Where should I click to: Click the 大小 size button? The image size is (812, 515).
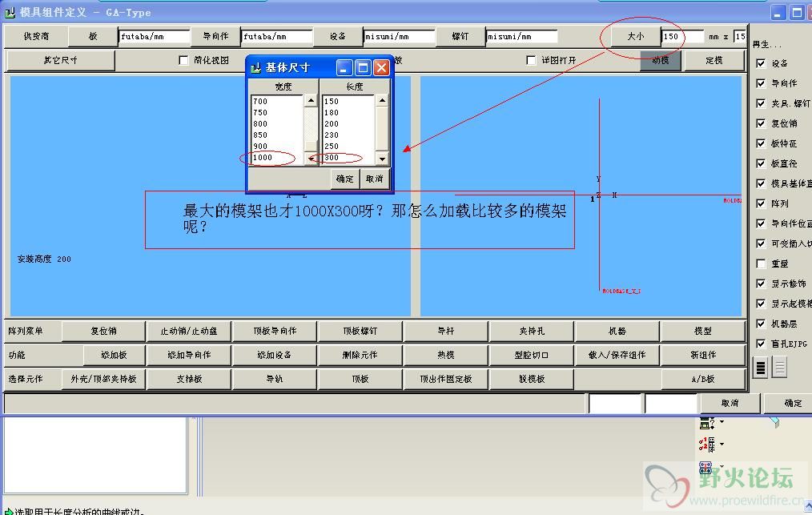(x=635, y=36)
